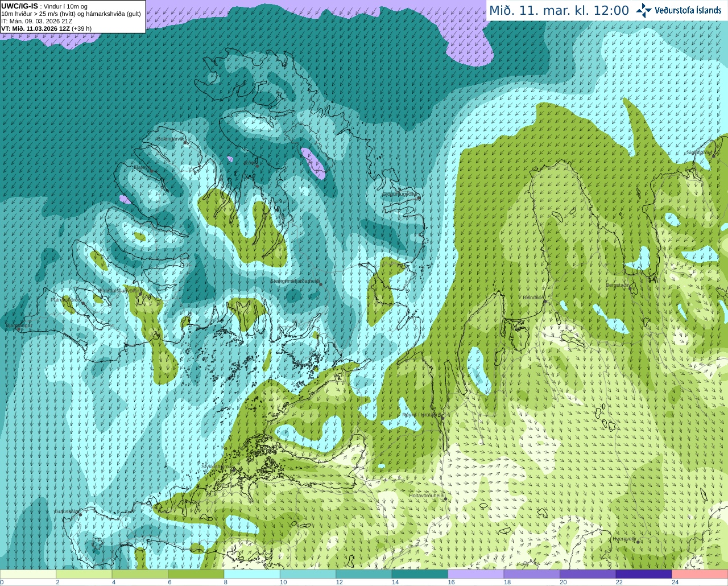Click the legend scale value 12

pyautogui.click(x=339, y=582)
